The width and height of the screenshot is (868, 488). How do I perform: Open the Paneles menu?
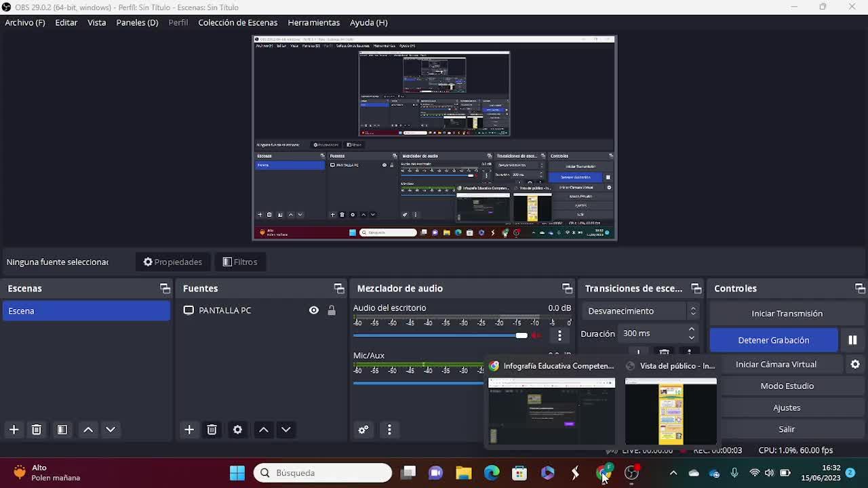[137, 22]
